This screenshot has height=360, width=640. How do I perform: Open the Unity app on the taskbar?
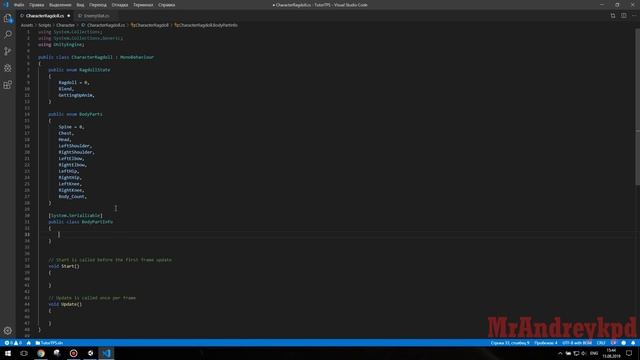(x=57, y=353)
